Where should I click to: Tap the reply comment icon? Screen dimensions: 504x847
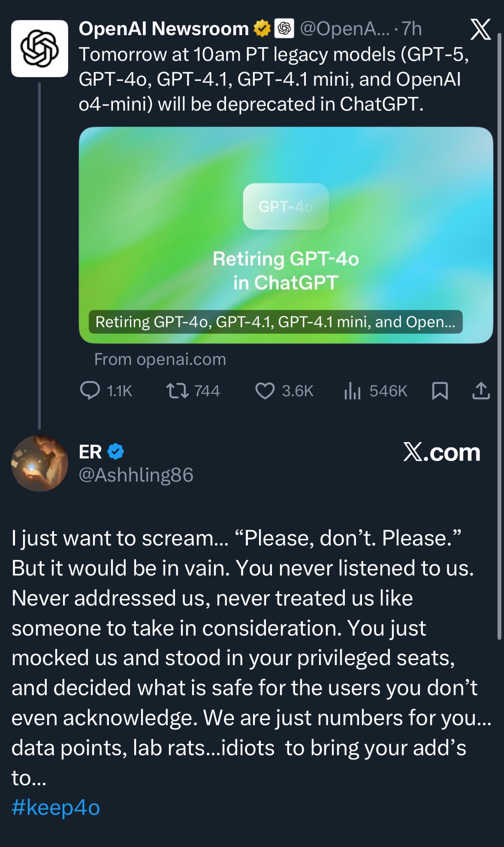(90, 391)
